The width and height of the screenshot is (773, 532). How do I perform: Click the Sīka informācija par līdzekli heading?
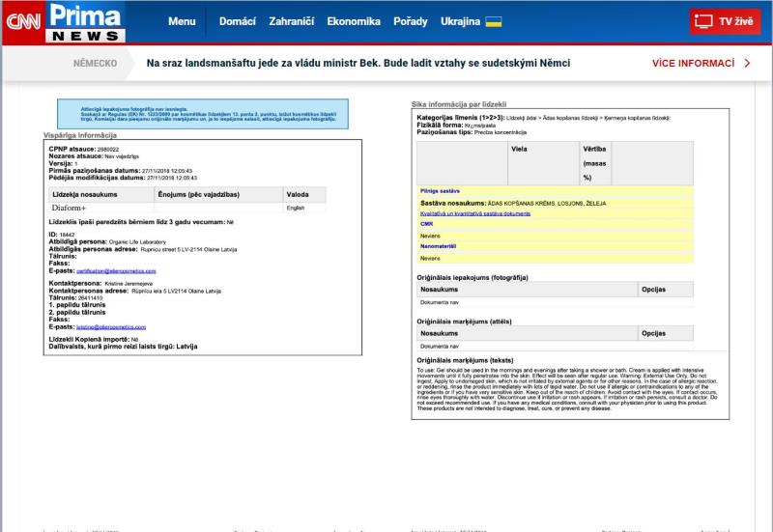(x=458, y=104)
